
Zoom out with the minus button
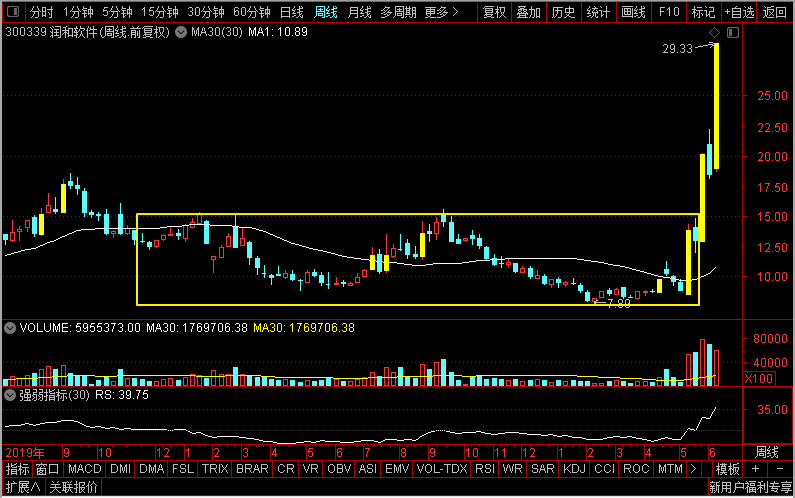pyautogui.click(x=780, y=469)
